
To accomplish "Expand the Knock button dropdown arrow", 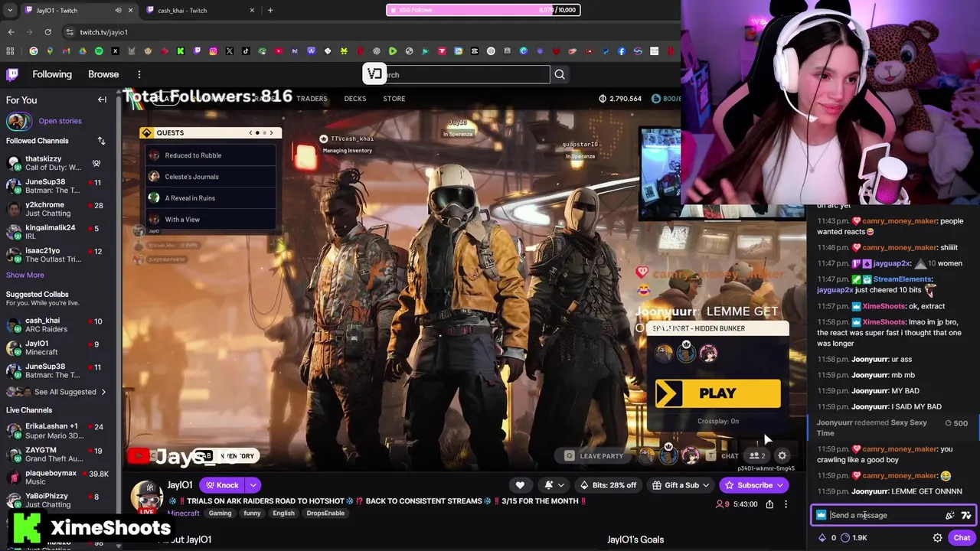I will tap(253, 485).
